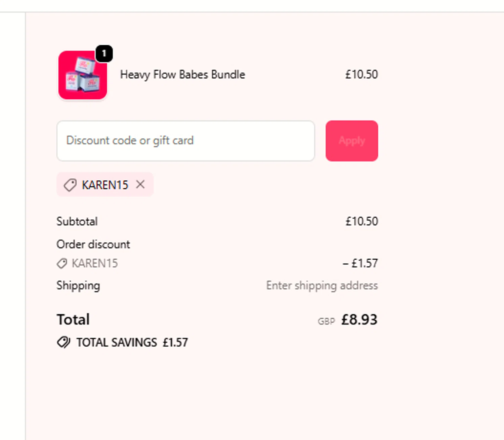Remove the KAREN15 discount code

(x=140, y=184)
